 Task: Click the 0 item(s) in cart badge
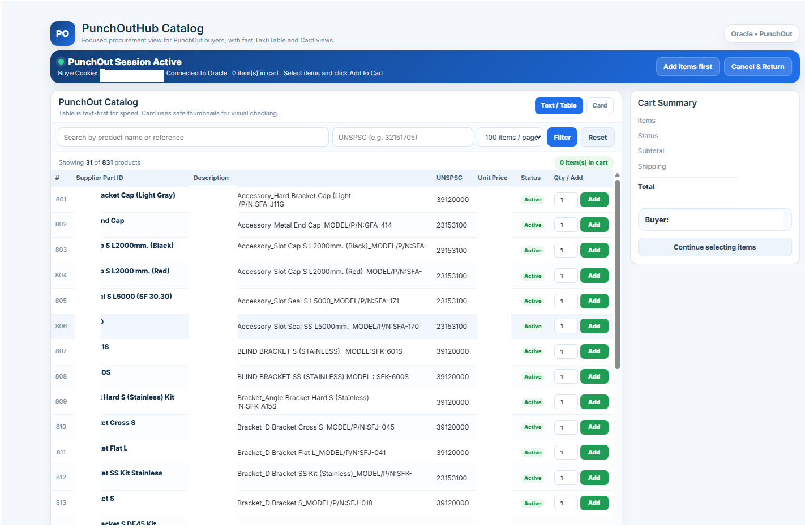pyautogui.click(x=584, y=162)
